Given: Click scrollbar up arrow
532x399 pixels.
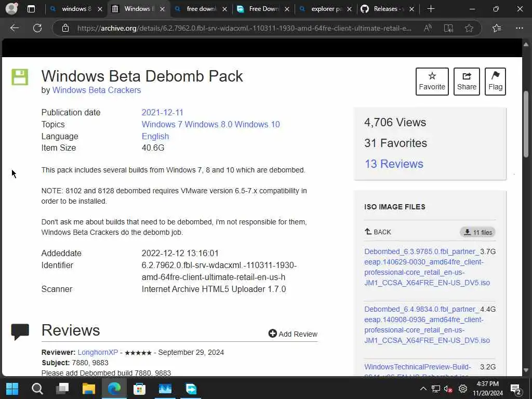Looking at the screenshot, I should [x=526, y=45].
